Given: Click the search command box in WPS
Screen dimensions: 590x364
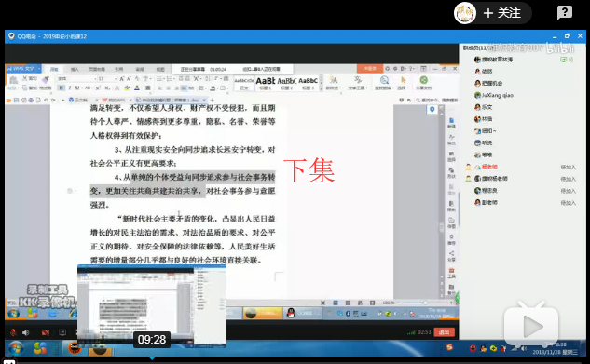Looking at the screenshot, I should point(437,100).
